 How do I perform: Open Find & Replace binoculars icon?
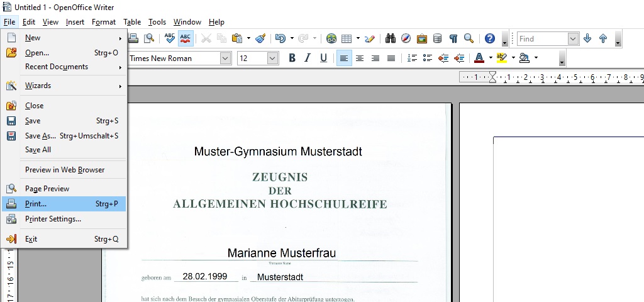(x=391, y=38)
